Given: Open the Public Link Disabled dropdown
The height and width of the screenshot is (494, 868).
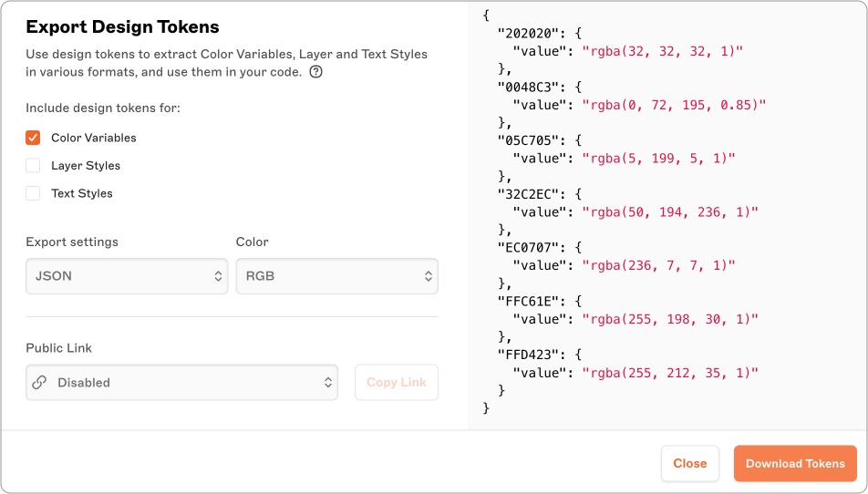Looking at the screenshot, I should pyautogui.click(x=181, y=383).
